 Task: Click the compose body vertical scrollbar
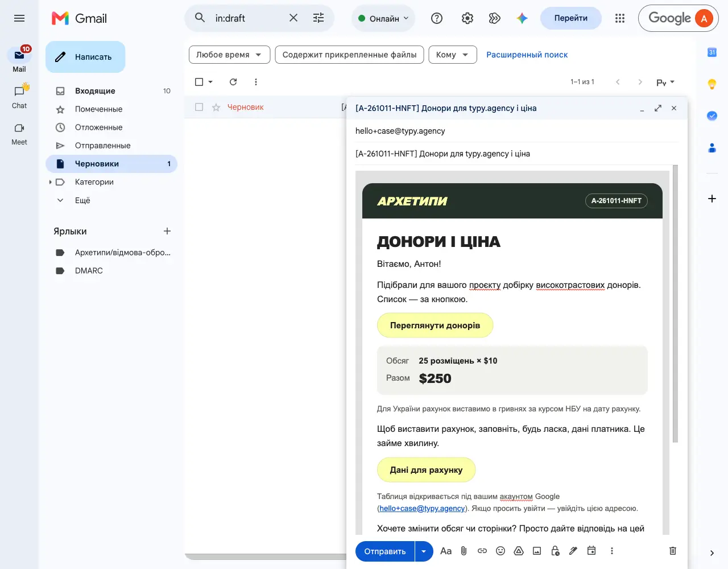[675, 304]
